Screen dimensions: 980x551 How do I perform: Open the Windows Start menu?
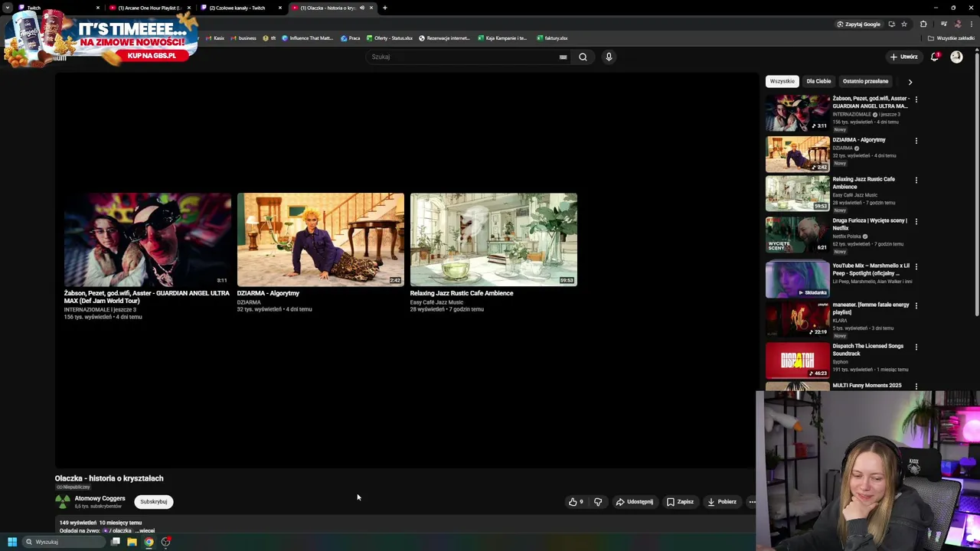pos(11,542)
